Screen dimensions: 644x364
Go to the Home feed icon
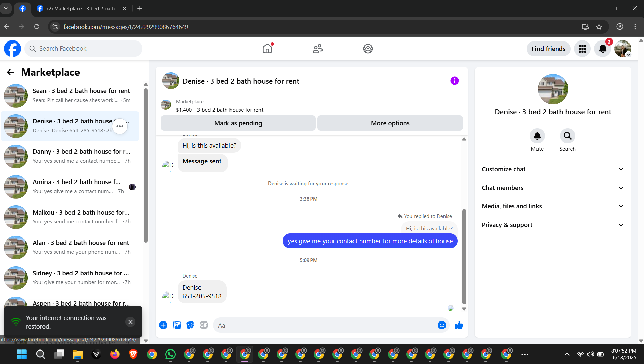[267, 49]
